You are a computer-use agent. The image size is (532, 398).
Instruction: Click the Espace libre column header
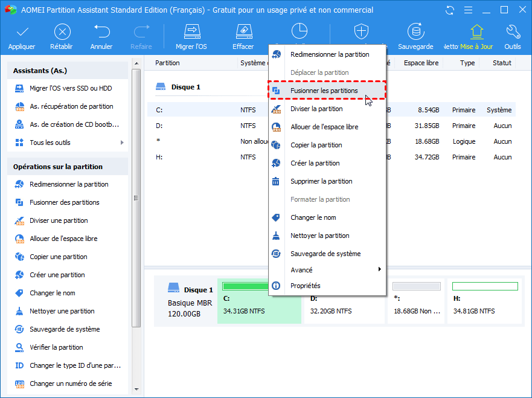click(x=421, y=63)
